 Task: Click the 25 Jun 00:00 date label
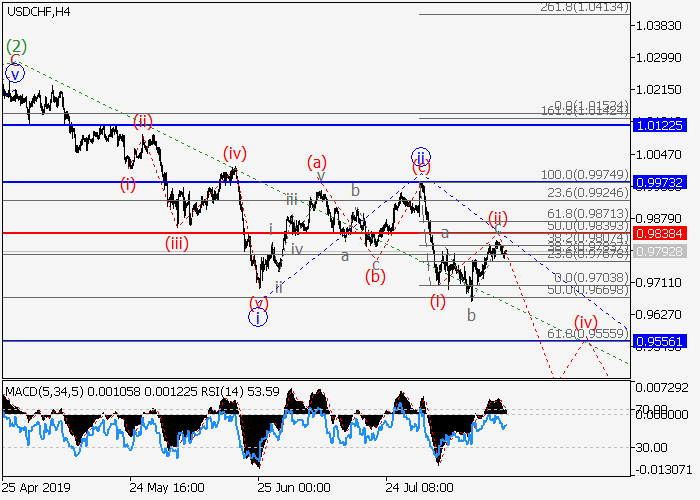(x=293, y=488)
